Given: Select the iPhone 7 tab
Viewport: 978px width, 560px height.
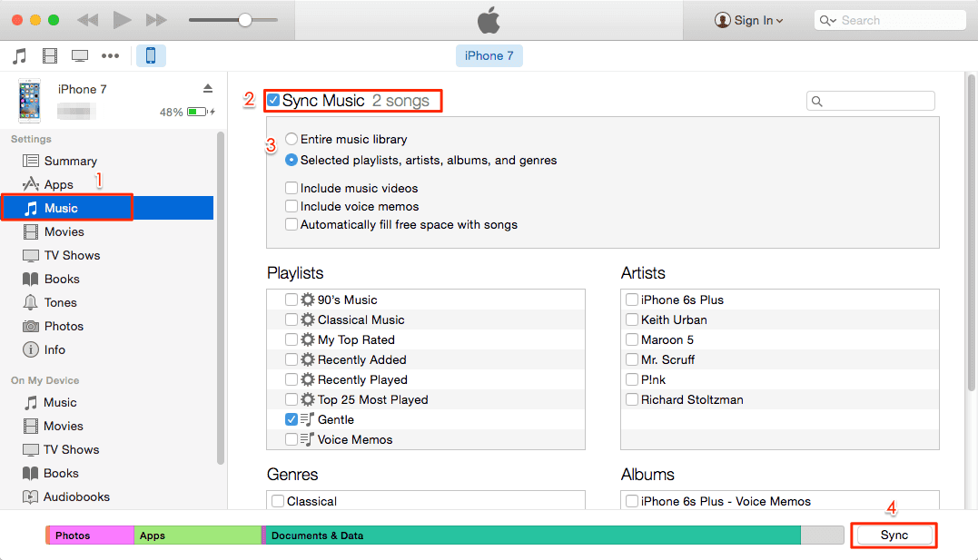Looking at the screenshot, I should click(x=489, y=55).
